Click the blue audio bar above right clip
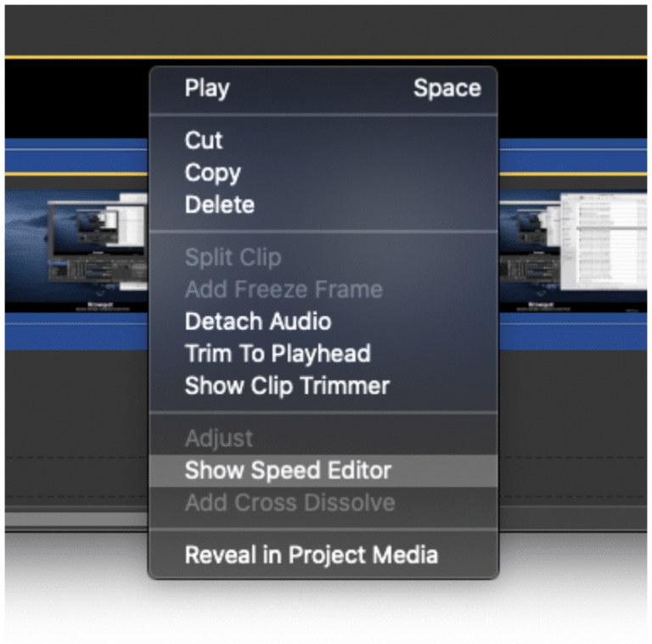 572,155
